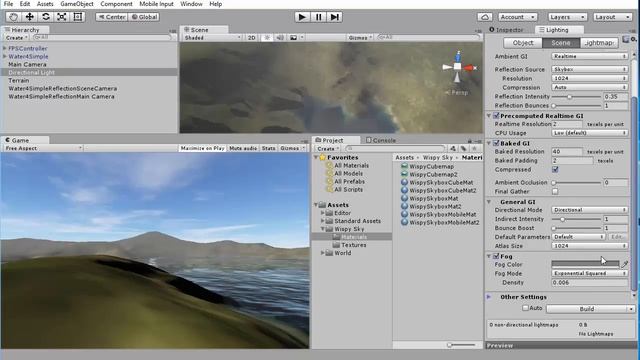
Task: Switch to the Console tab
Action: 381,140
